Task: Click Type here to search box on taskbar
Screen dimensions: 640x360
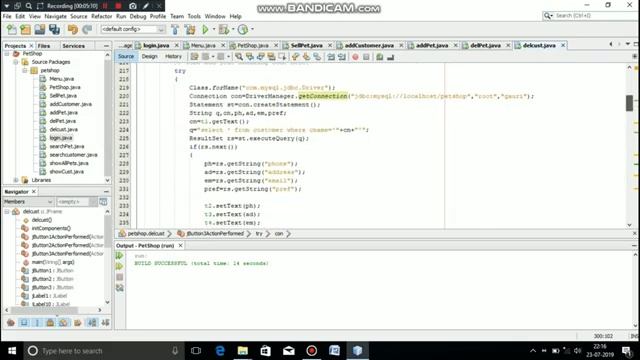Action: pos(102,351)
